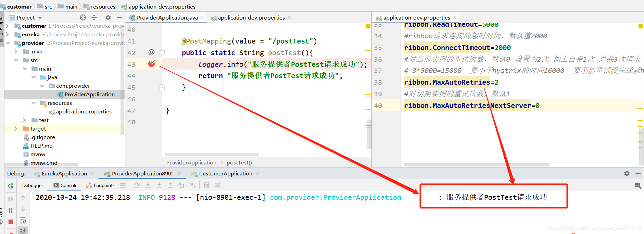644x234 pixels.
Task: Step over the current line
Action: [137, 185]
